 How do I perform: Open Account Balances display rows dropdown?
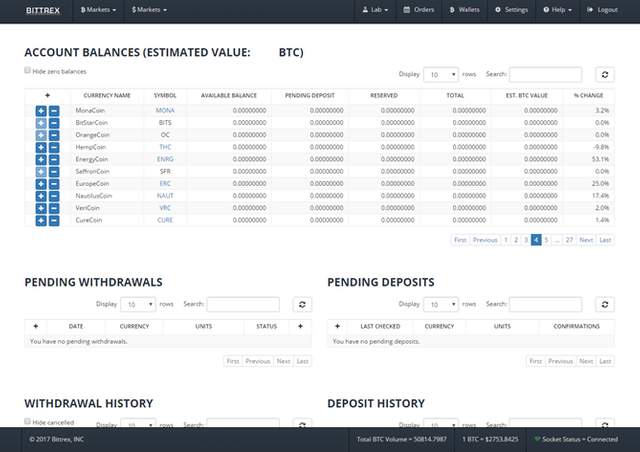(441, 75)
